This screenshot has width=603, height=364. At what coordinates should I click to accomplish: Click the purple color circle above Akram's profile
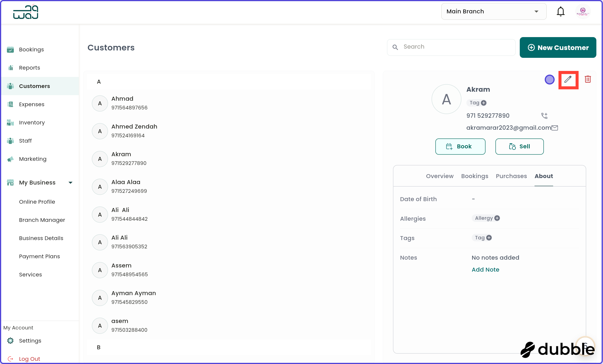tap(549, 79)
